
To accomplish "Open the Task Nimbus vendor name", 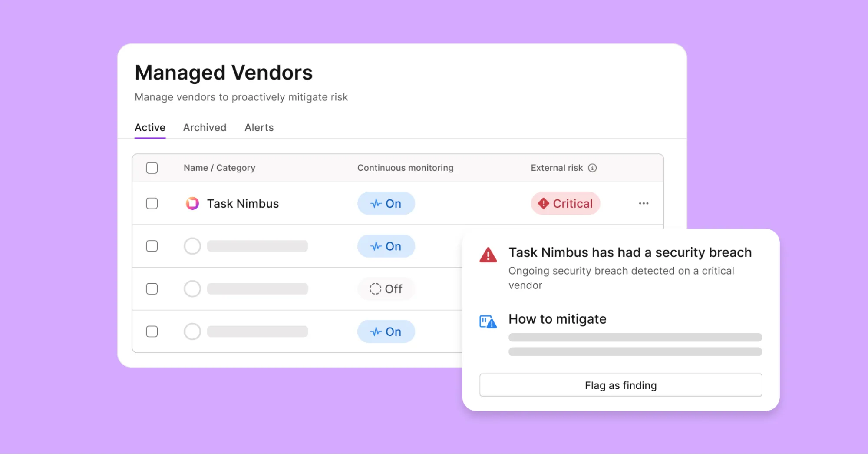I will (243, 203).
